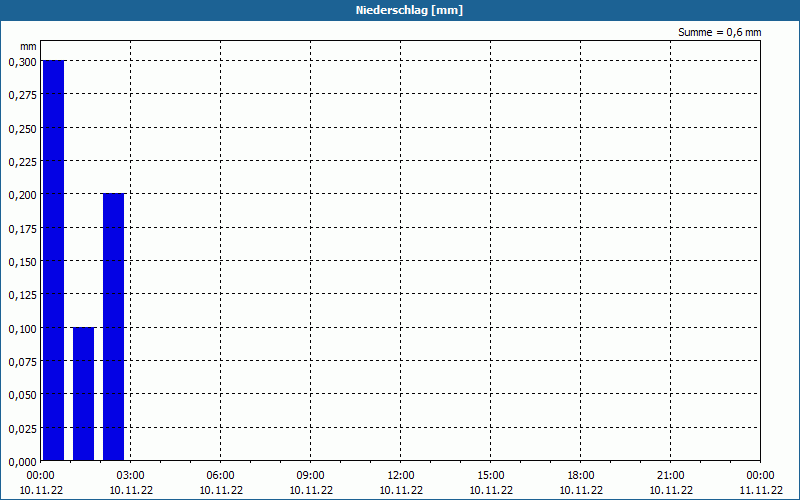Click the 0,200 y-axis label
Image resolution: width=800 pixels, height=500 pixels.
pyautogui.click(x=23, y=195)
